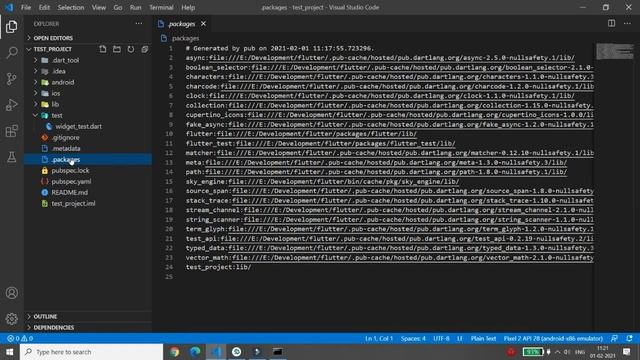
Task: Click New Folder icon in TEST_PROJECT header
Action: pyautogui.click(x=117, y=49)
